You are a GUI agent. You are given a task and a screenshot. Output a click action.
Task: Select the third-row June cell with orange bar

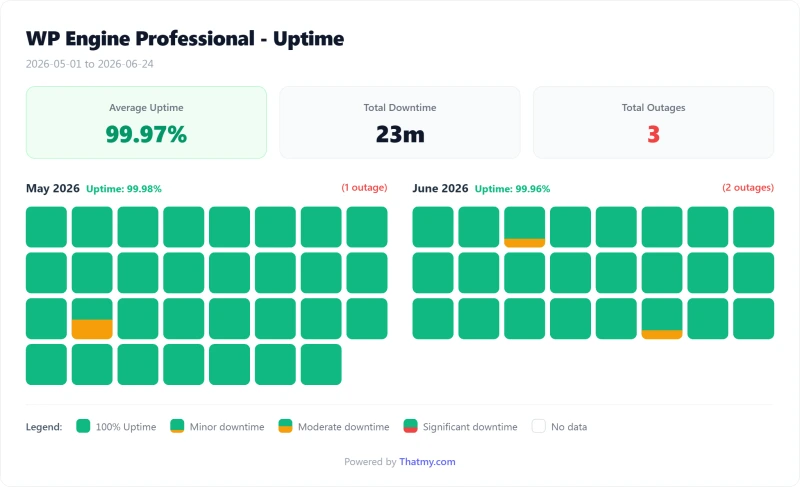tap(662, 319)
